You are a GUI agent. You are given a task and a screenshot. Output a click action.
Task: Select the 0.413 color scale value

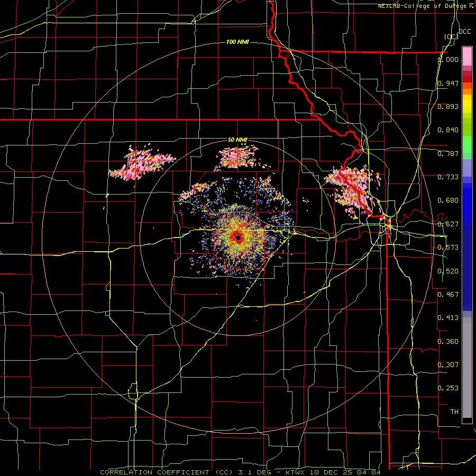(448, 318)
